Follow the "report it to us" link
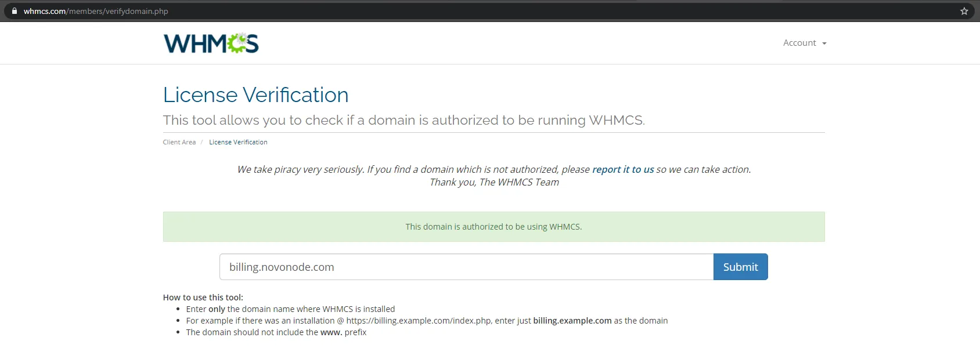The image size is (980, 352). [622, 169]
